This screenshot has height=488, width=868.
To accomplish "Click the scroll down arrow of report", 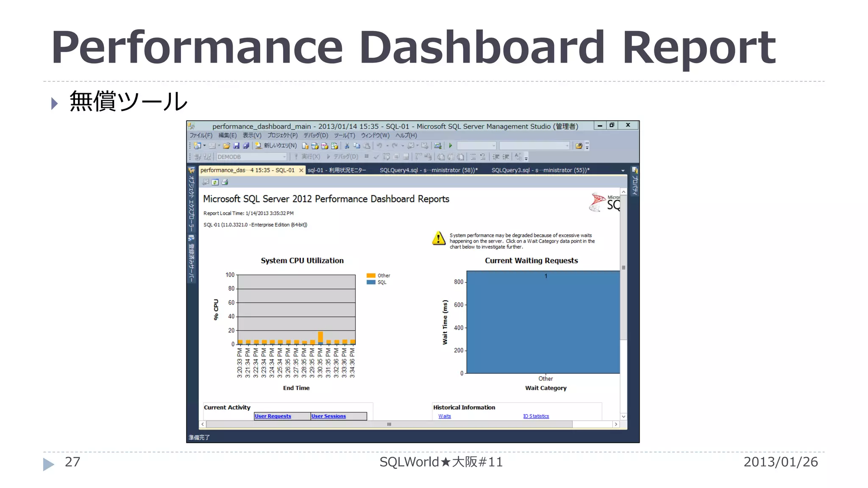I will pos(623,416).
